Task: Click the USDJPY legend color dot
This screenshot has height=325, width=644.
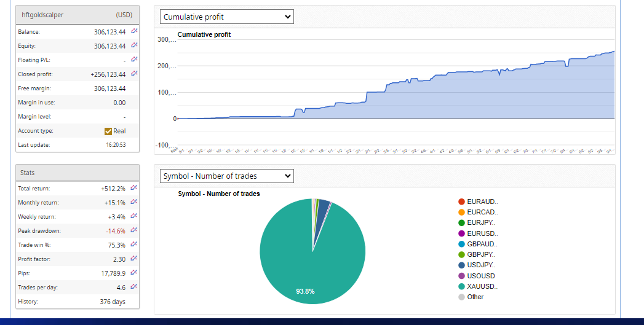Action: pyautogui.click(x=461, y=265)
